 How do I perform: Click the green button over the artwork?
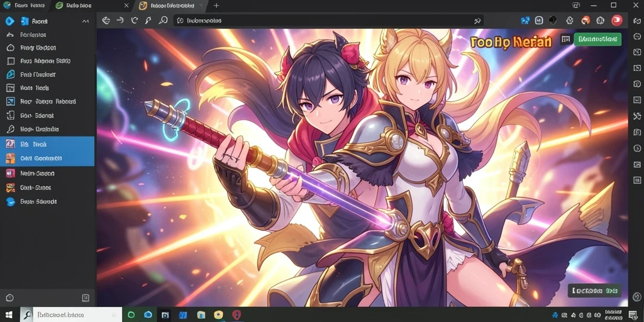597,39
